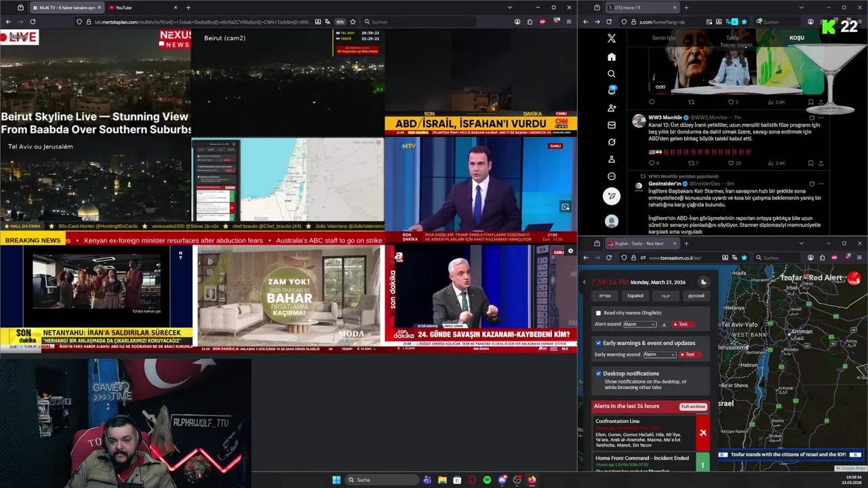Open three-dot menu on GeoInsider post
868x488 pixels.
tap(821, 183)
